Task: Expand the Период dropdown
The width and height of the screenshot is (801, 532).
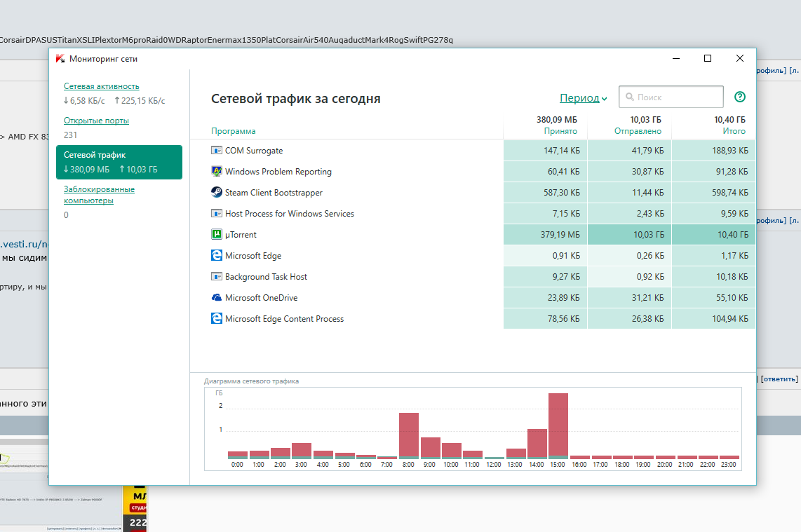Action: (583, 98)
